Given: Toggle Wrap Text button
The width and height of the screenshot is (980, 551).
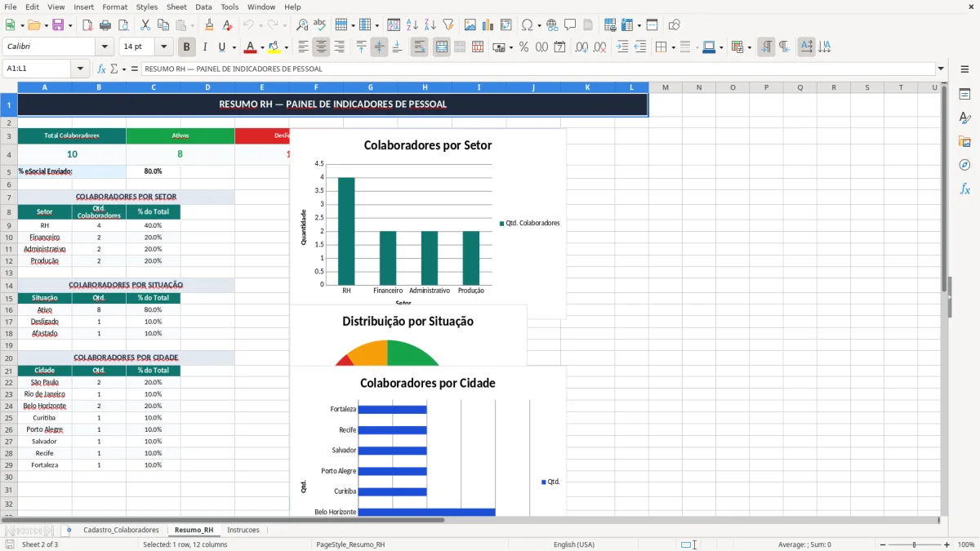Looking at the screenshot, I should 419,47.
